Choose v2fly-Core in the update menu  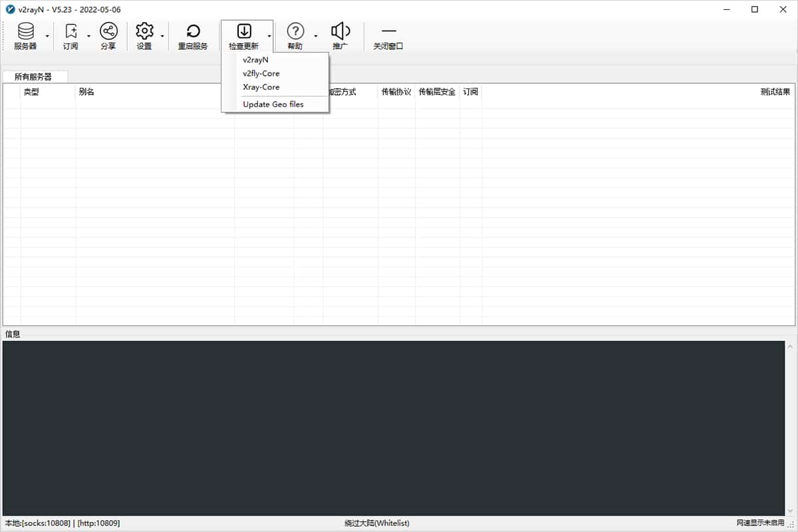pyautogui.click(x=261, y=73)
